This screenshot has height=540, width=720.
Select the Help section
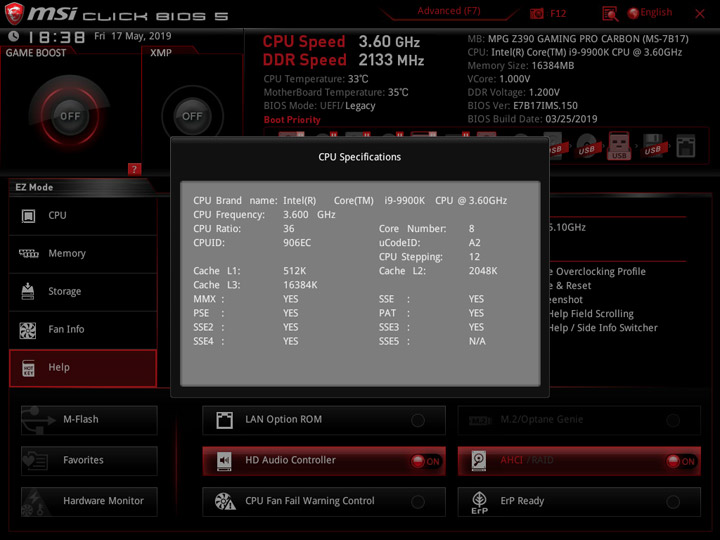click(x=83, y=368)
